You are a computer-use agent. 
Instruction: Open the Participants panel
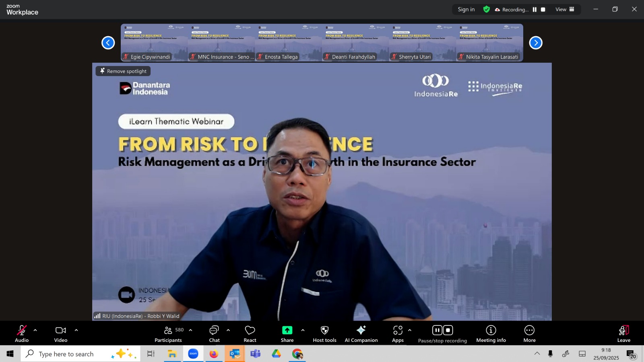[x=168, y=334]
